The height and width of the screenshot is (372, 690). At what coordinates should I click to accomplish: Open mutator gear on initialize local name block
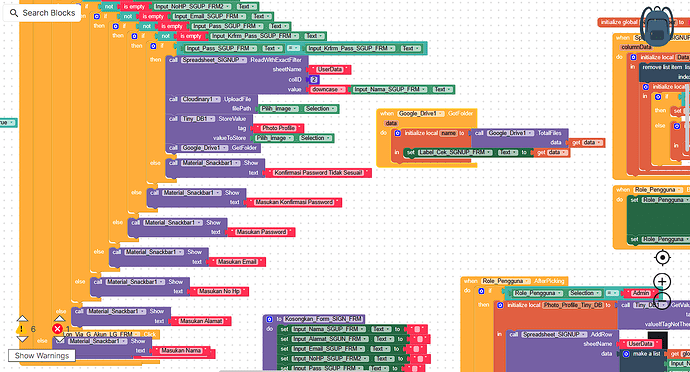coord(397,133)
